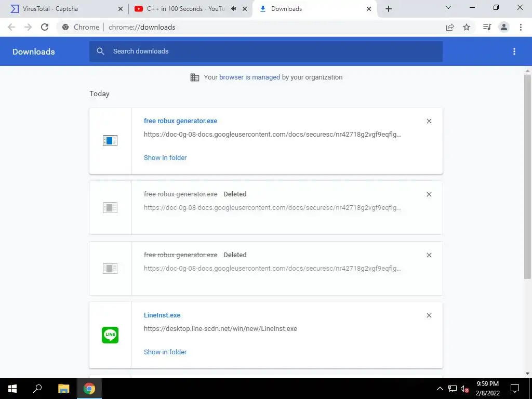Open File Explorer from the taskbar
The width and height of the screenshot is (532, 399).
click(x=63, y=389)
